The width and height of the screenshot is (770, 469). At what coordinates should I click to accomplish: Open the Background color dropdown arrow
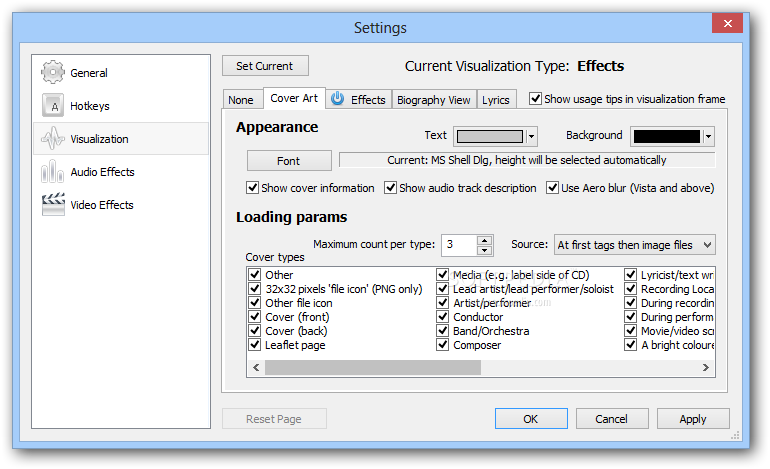pyautogui.click(x=708, y=137)
